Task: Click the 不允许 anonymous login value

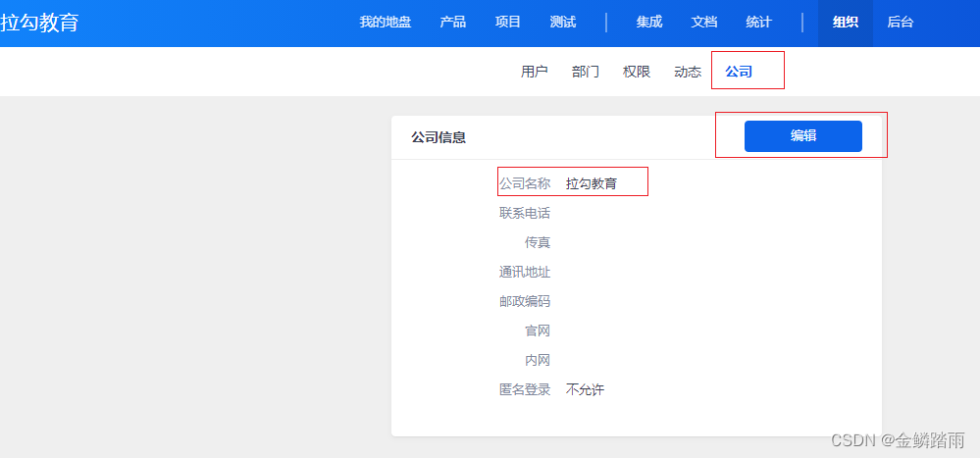Action: pos(585,390)
